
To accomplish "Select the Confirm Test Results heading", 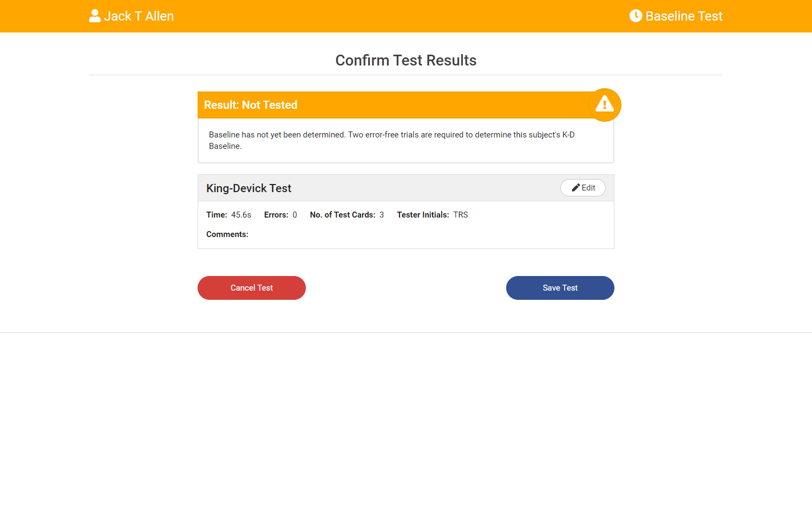I will click(406, 60).
